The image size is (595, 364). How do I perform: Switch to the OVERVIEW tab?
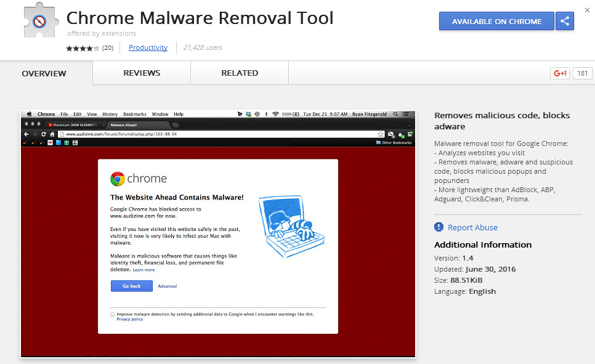[44, 73]
